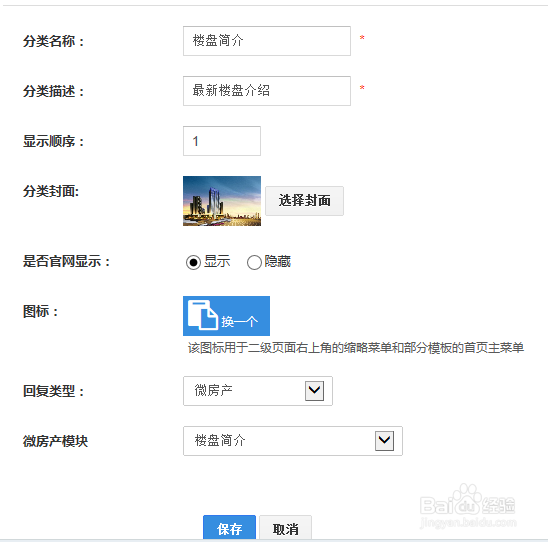Viewport: 548px width, 542px height.
Task: Click the 显示顺序 label text
Action: pyautogui.click(x=53, y=141)
